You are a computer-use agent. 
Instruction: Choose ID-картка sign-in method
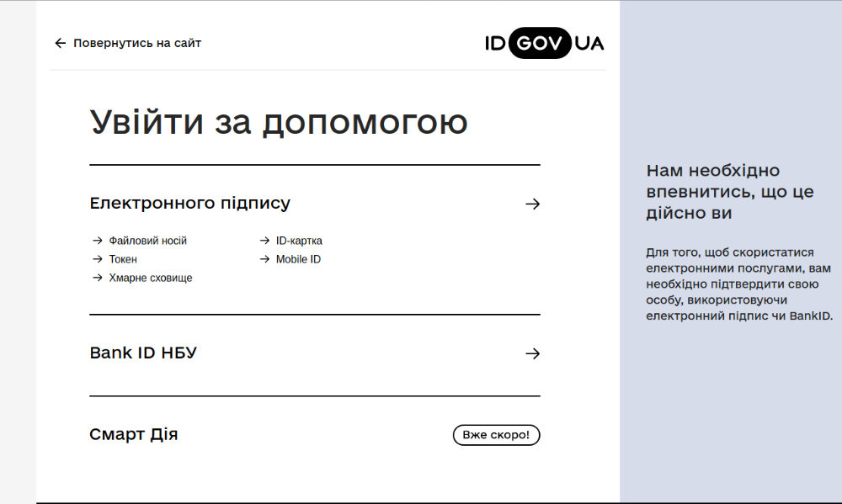click(x=299, y=241)
